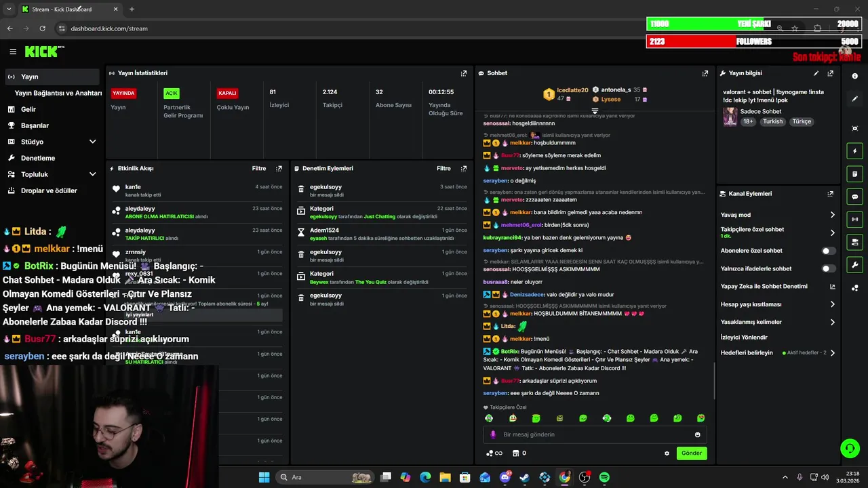Click the Sadece Sohbet category thumbnail
The height and width of the screenshot is (488, 868).
point(730,116)
